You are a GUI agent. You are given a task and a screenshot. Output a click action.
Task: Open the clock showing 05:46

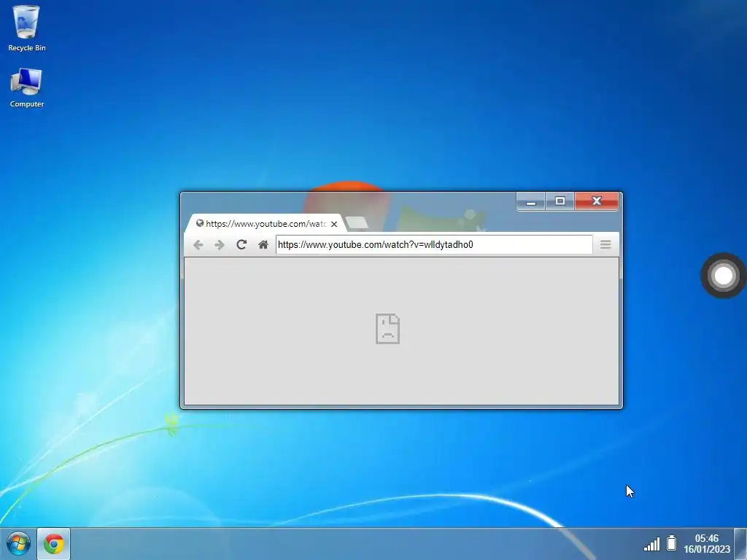(x=706, y=543)
